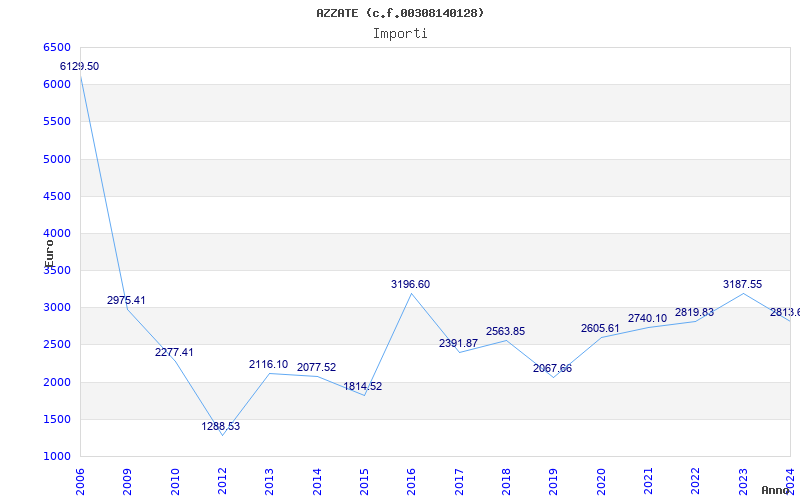This screenshot has width=800, height=500.
Task: Select the 1814.52 label for 2015
Action: pos(363,386)
